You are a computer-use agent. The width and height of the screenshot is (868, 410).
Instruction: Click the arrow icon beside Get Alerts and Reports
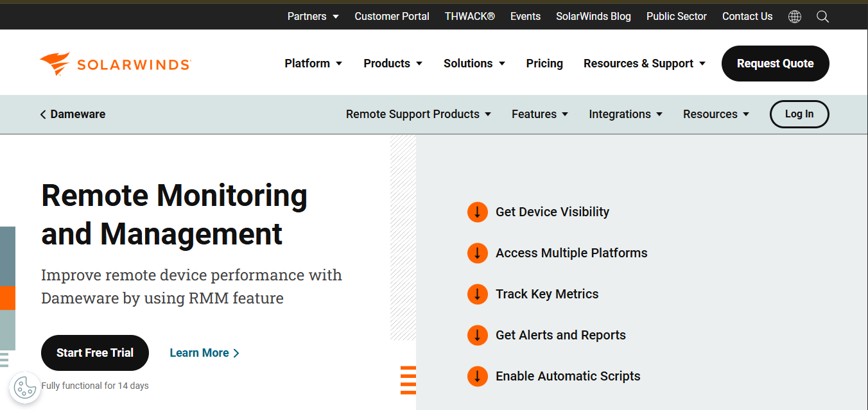477,335
